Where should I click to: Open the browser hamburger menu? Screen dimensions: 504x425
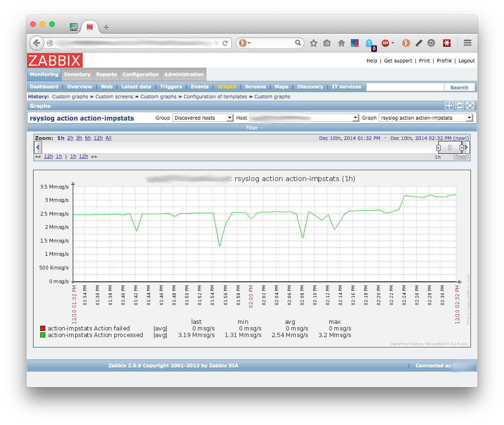pyautogui.click(x=467, y=43)
